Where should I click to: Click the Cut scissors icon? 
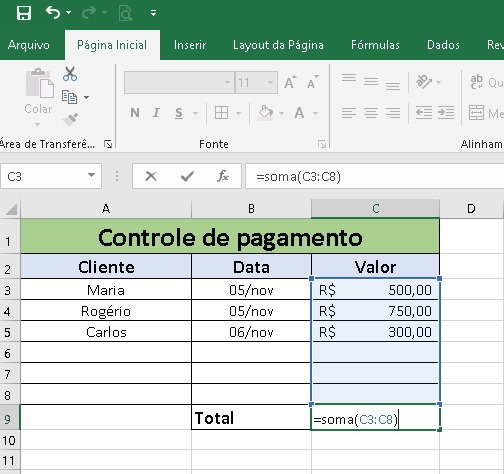coord(70,74)
